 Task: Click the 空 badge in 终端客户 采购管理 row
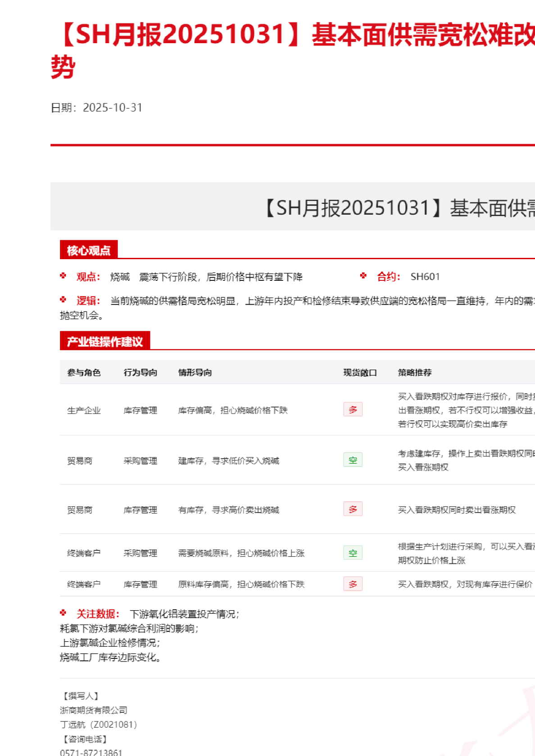point(353,553)
